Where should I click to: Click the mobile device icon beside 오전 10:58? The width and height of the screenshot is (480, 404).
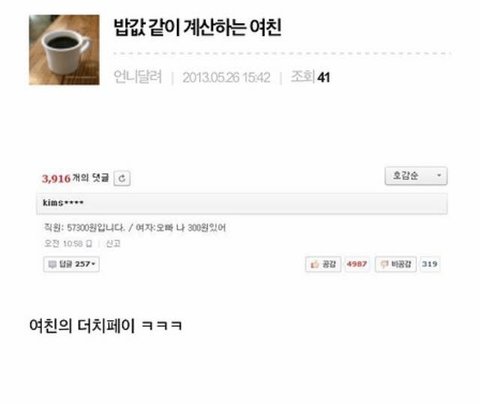pos(89,244)
